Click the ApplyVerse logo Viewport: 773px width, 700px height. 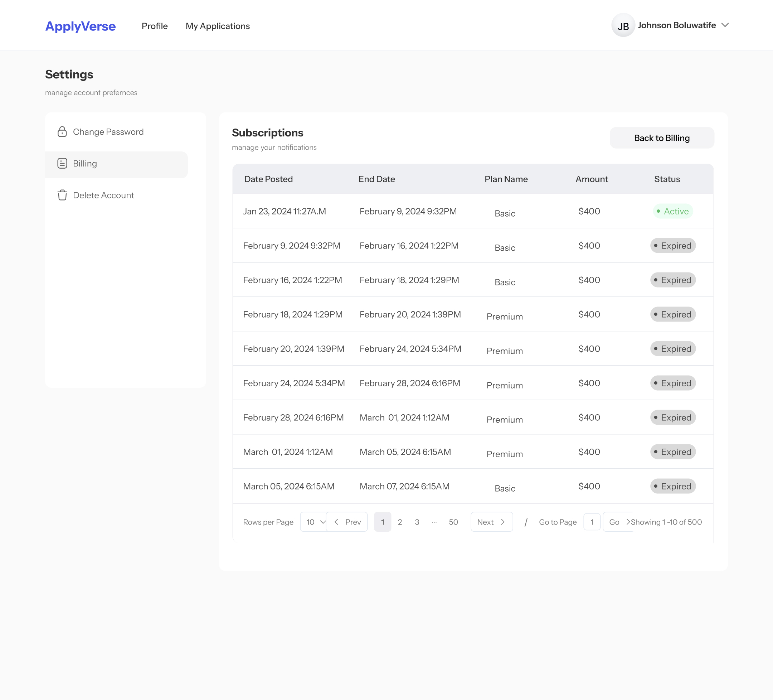[x=80, y=26]
